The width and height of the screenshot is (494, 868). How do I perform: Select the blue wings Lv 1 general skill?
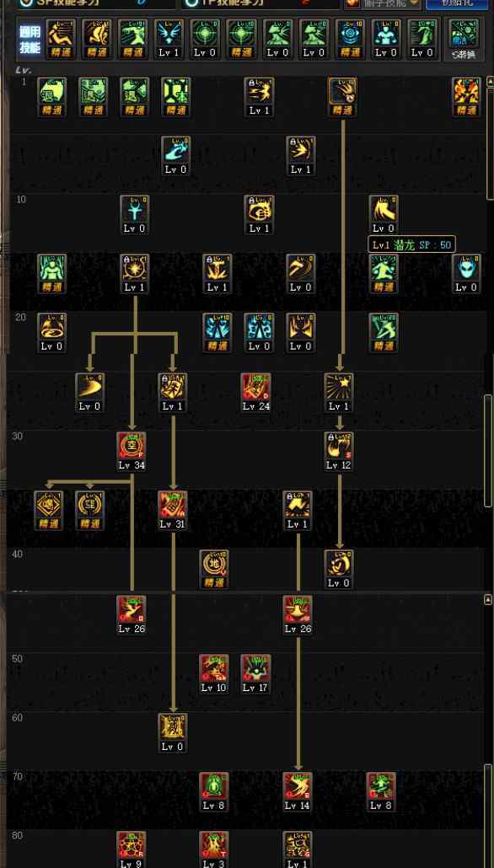click(x=169, y=33)
